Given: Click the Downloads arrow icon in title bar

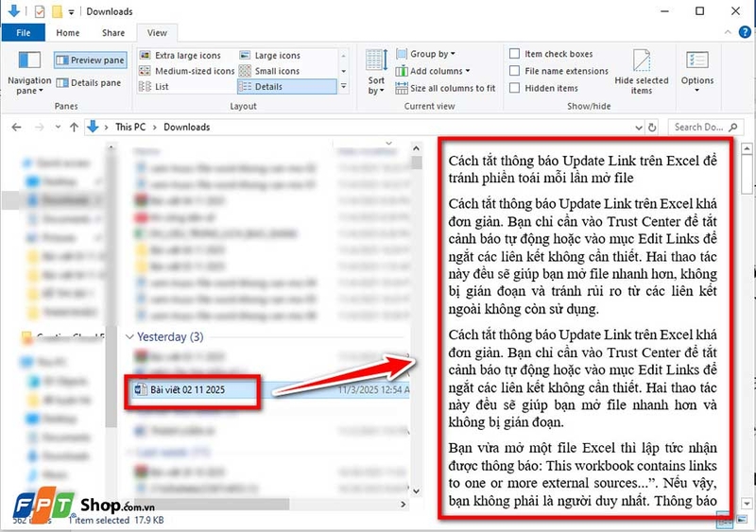Looking at the screenshot, I should tap(14, 10).
